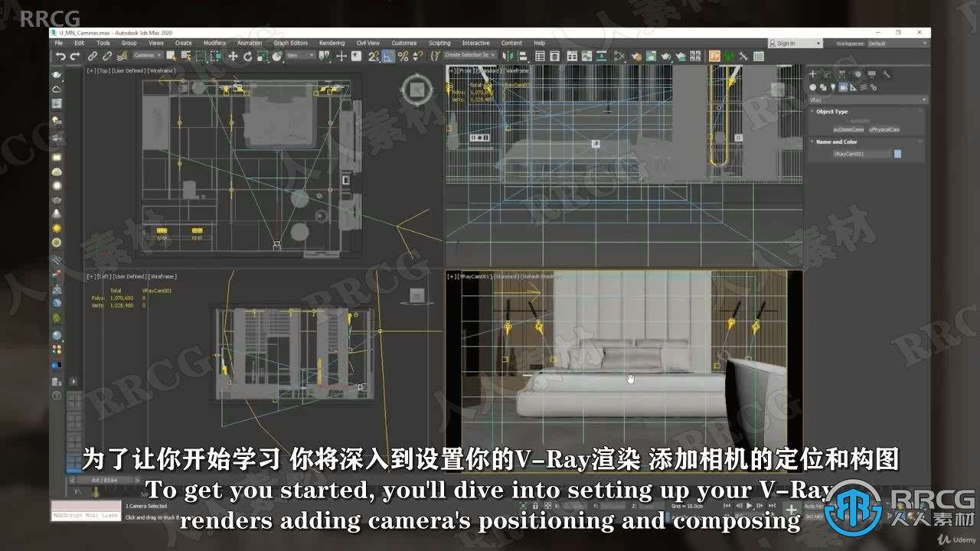Activate Select and Rotate tool
Screen dimensions: 980x551
click(x=247, y=56)
